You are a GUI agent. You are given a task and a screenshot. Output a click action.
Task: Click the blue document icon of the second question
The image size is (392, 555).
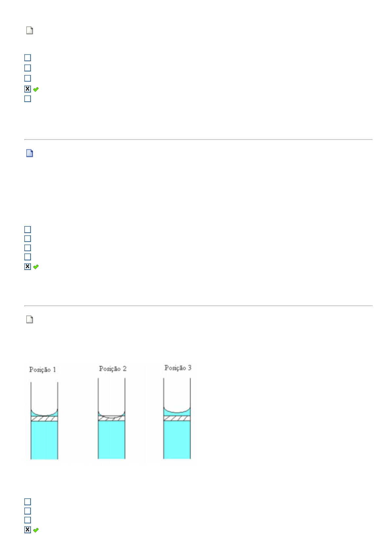[x=30, y=153]
